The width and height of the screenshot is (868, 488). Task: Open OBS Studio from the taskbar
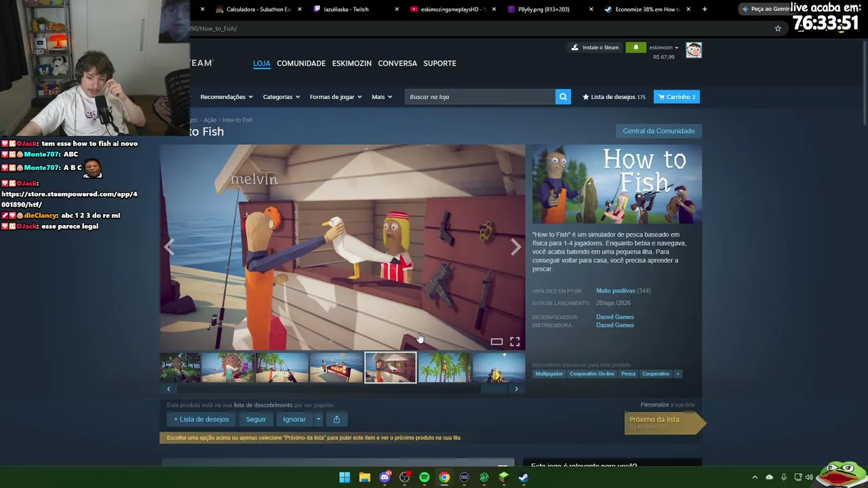click(x=405, y=477)
